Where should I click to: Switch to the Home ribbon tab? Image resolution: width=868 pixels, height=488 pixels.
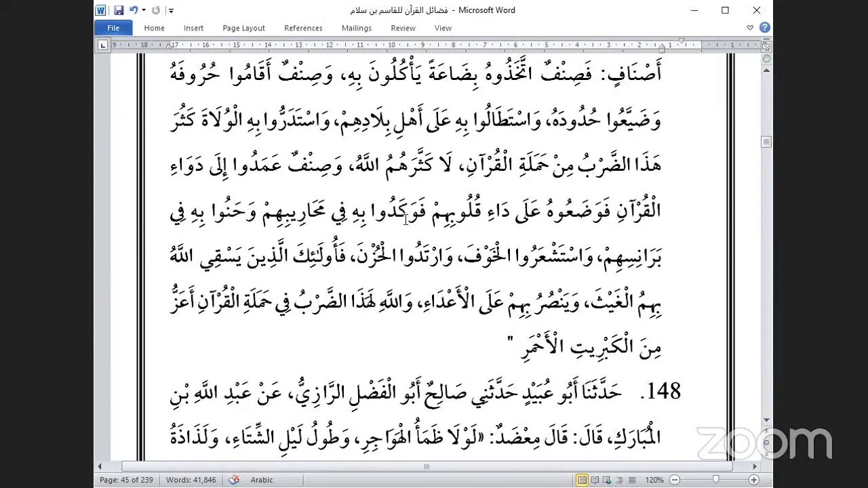click(154, 28)
